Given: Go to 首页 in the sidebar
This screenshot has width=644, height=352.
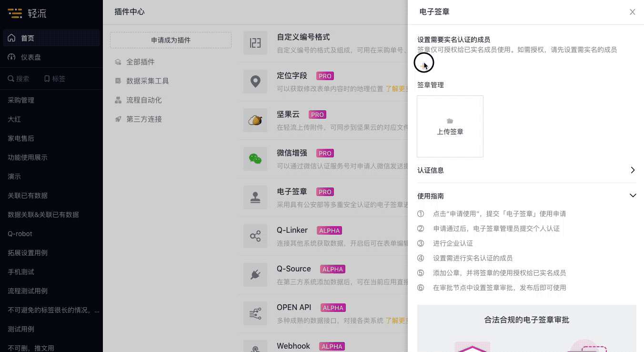Looking at the screenshot, I should pyautogui.click(x=51, y=38).
